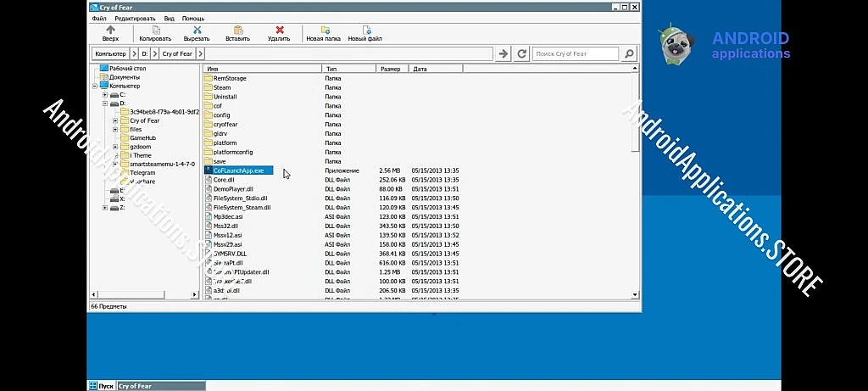This screenshot has width=868, height=391.
Task: Click the Удалить (Delete) red X icon
Action: [x=279, y=30]
